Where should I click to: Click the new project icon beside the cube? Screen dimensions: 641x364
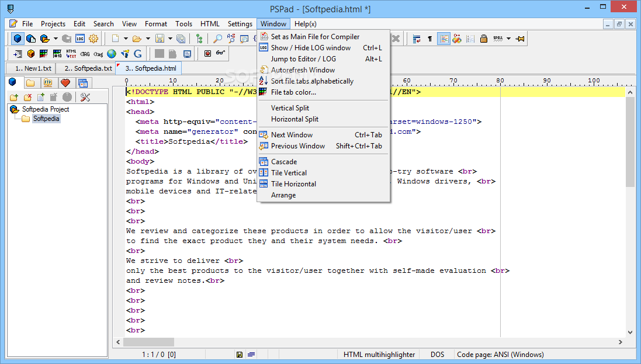(x=31, y=39)
